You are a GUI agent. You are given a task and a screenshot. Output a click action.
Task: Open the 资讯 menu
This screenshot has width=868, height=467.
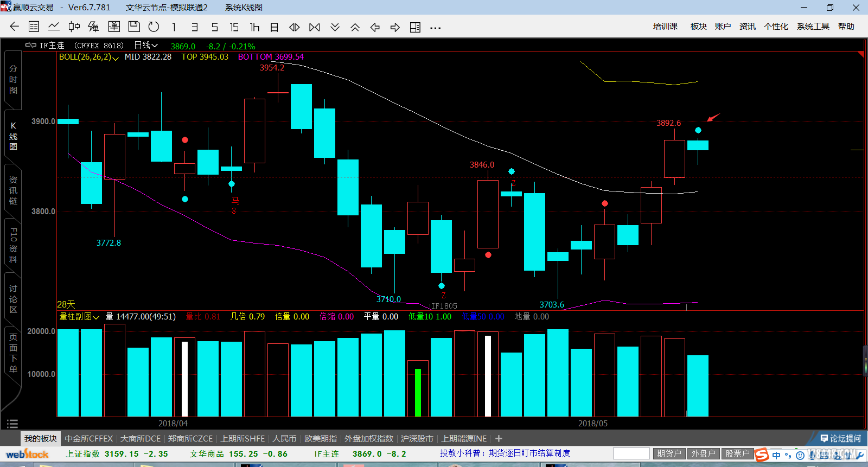click(748, 27)
